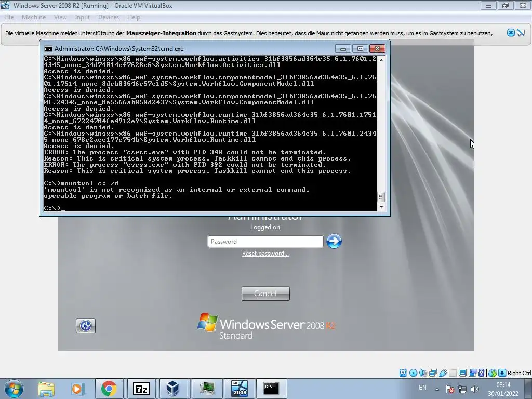Click the VirtualBox display settings status icon
This screenshot has width=532, height=399.
[x=462, y=373]
